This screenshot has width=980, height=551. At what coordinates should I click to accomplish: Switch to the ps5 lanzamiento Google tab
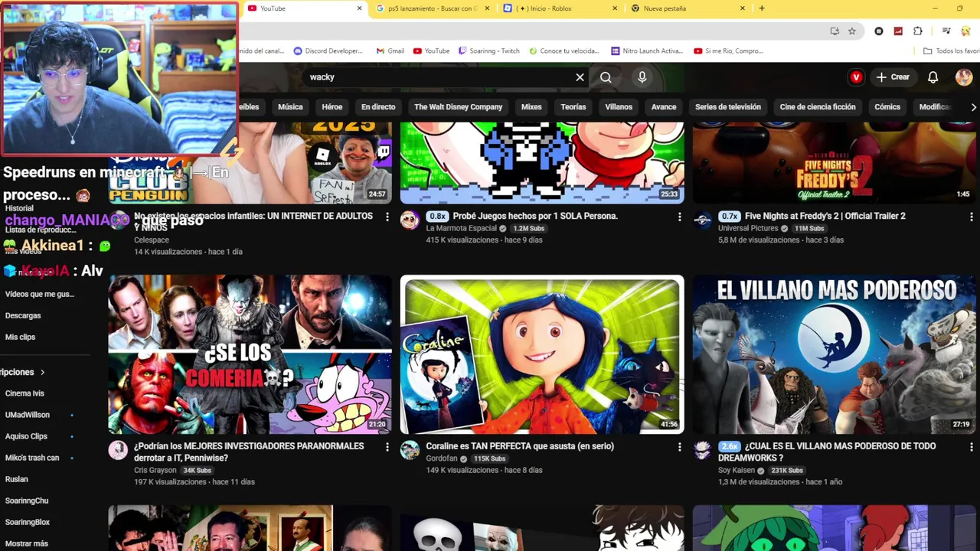click(432, 8)
